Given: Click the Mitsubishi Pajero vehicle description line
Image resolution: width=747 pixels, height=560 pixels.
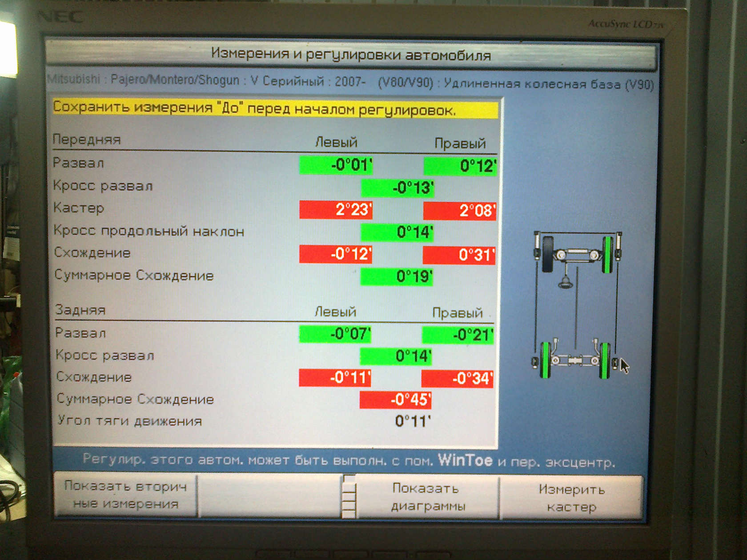Looking at the screenshot, I should point(350,82).
